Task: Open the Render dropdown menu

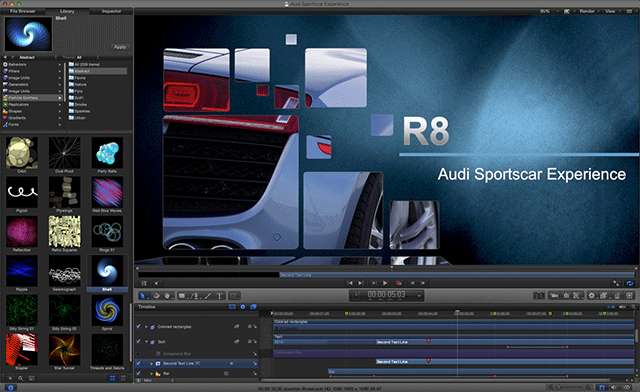Action: click(589, 11)
